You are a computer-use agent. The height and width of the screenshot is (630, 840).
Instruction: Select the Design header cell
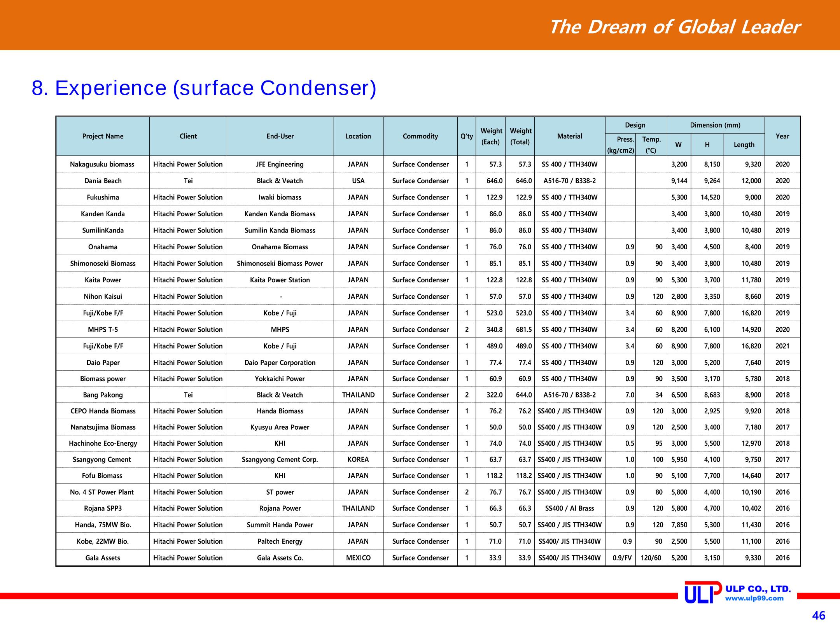[x=635, y=125]
